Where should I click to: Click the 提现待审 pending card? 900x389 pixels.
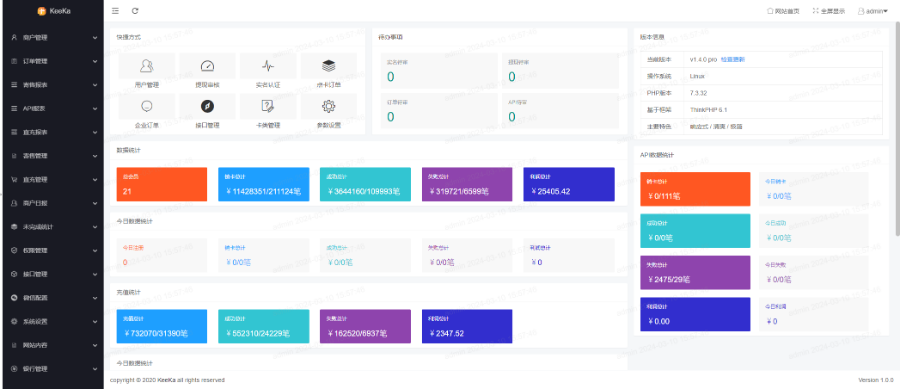560,71
